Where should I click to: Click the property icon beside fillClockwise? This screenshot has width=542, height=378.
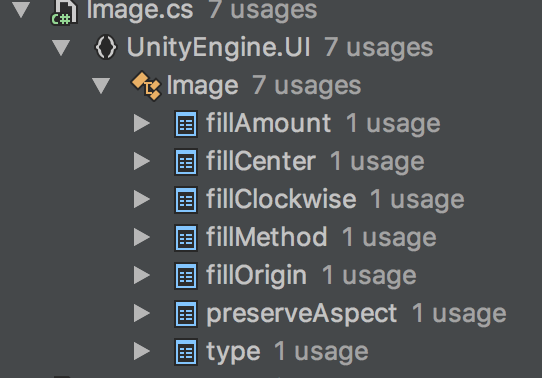click(186, 200)
